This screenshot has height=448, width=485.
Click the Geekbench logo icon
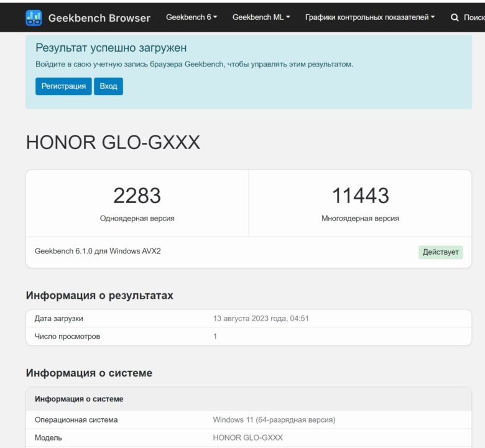34,17
